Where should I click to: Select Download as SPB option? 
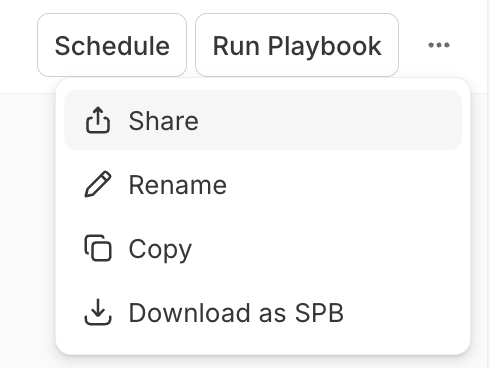coord(263,313)
